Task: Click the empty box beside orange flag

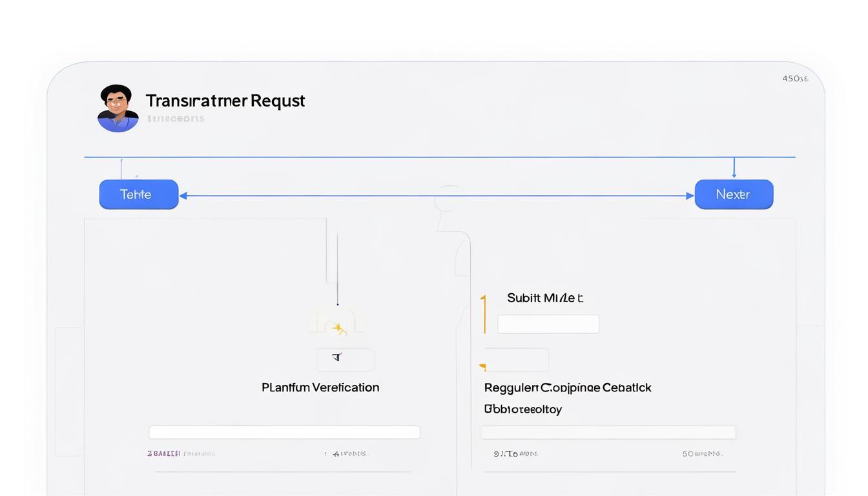Action: (517, 360)
